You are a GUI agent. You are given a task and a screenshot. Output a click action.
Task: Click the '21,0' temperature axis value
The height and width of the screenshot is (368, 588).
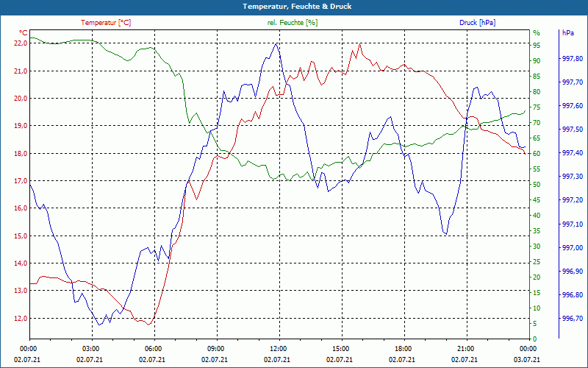[x=21, y=71]
